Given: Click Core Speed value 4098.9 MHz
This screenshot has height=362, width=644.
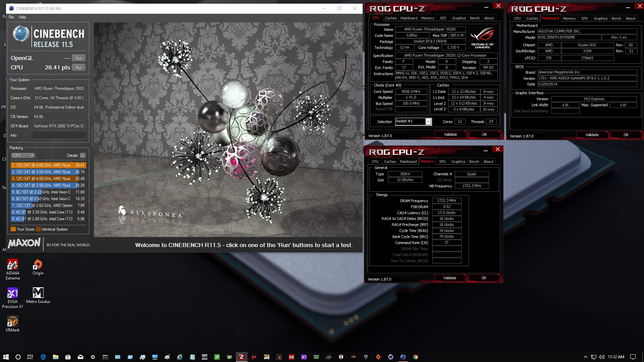Looking at the screenshot, I should tap(411, 92).
